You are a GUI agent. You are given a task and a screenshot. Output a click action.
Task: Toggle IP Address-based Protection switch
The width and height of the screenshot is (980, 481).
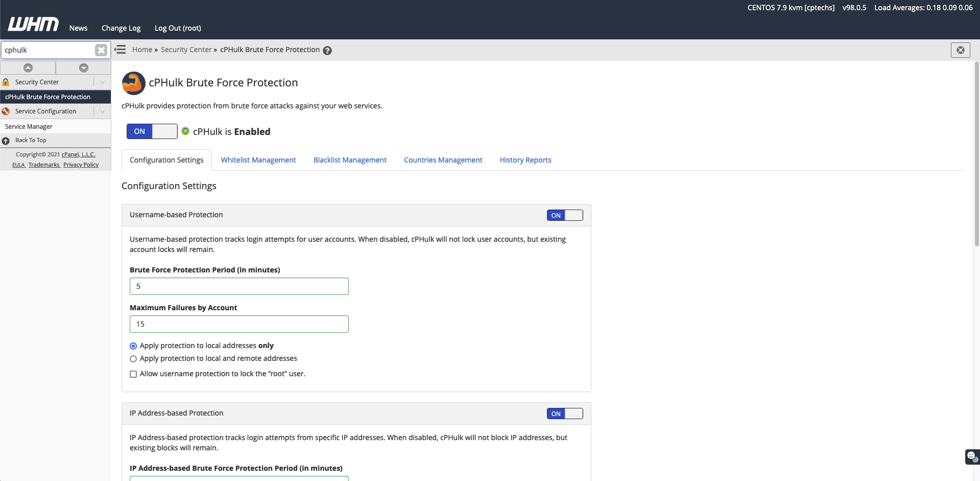[565, 414]
